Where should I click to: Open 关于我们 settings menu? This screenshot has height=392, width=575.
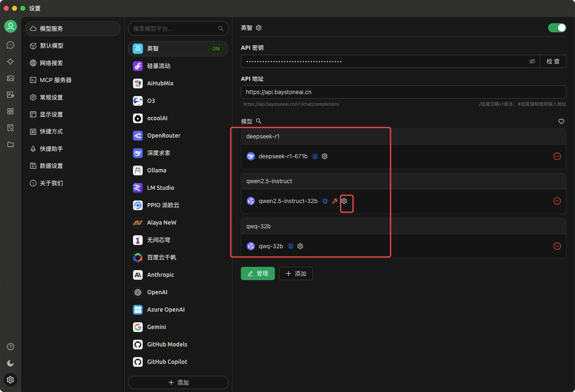pos(73,183)
